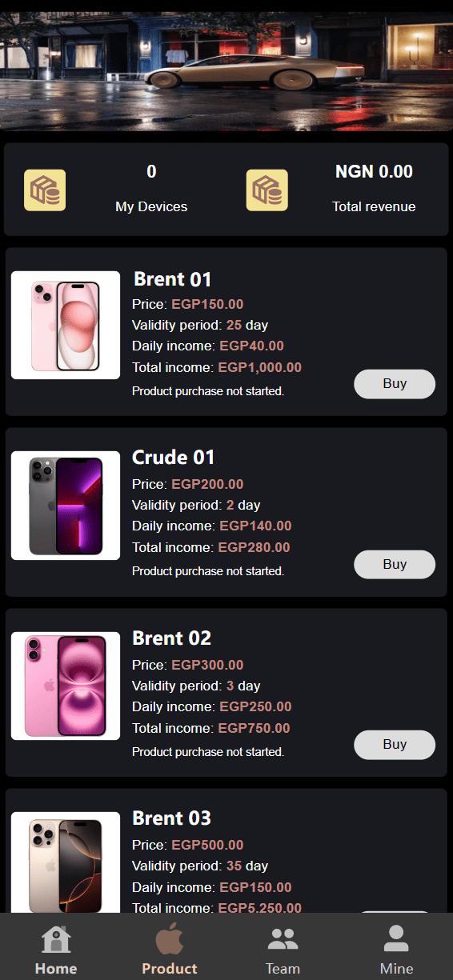453x980 pixels.
Task: Select the Crude 01 title
Action: (174, 458)
